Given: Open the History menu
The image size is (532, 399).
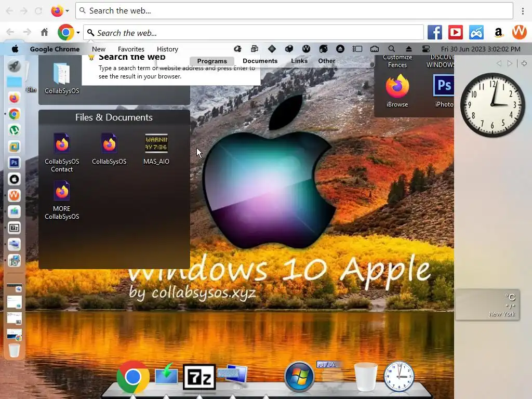Looking at the screenshot, I should point(167,49).
